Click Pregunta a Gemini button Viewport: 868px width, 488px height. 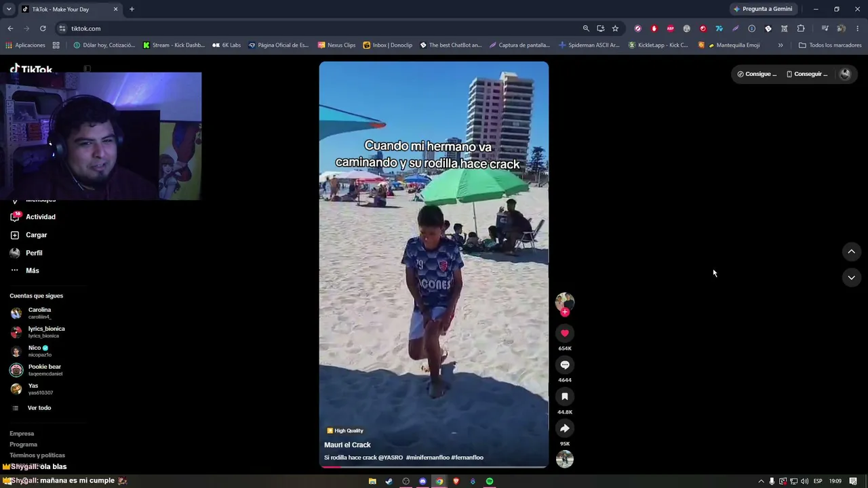(x=763, y=9)
